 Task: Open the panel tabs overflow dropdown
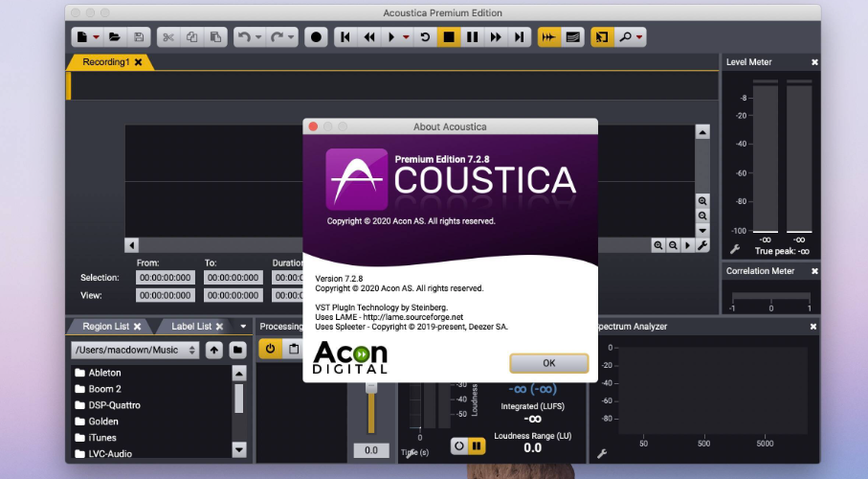[243, 327]
